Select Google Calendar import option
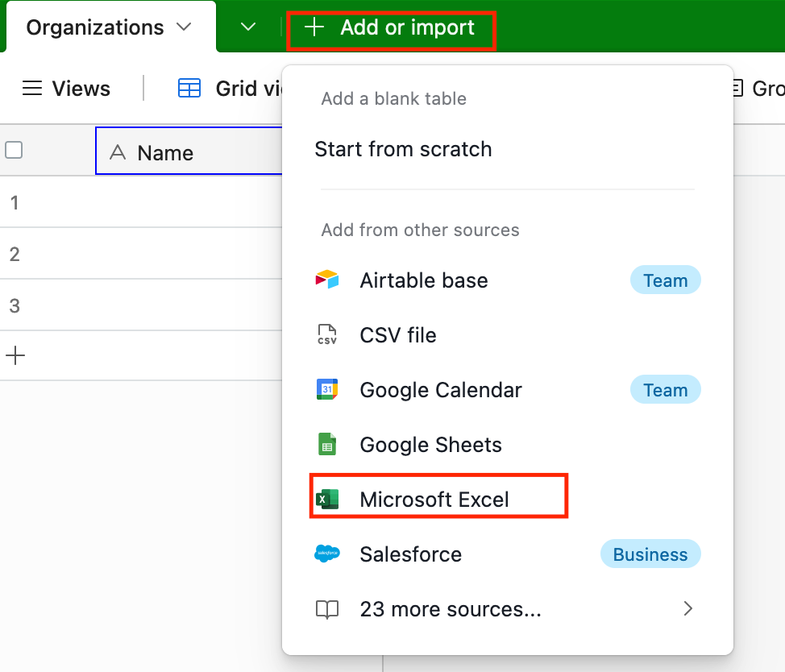The image size is (785, 672). pos(508,390)
